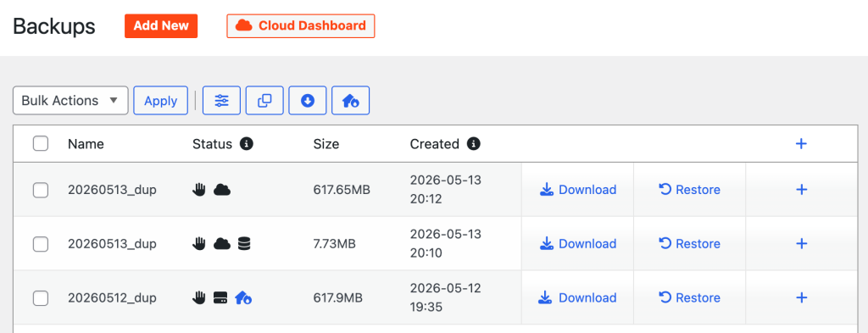Click hand icon in 617.65MB backup row
868x333 pixels.
click(x=199, y=190)
